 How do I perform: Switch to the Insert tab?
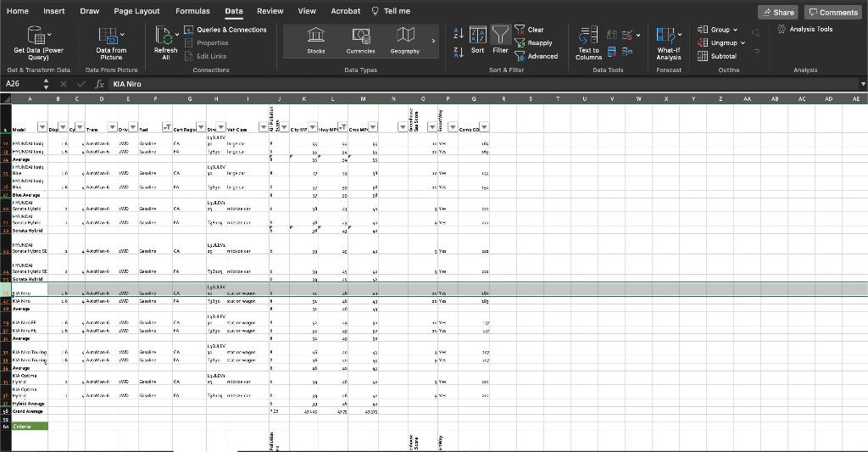point(54,11)
